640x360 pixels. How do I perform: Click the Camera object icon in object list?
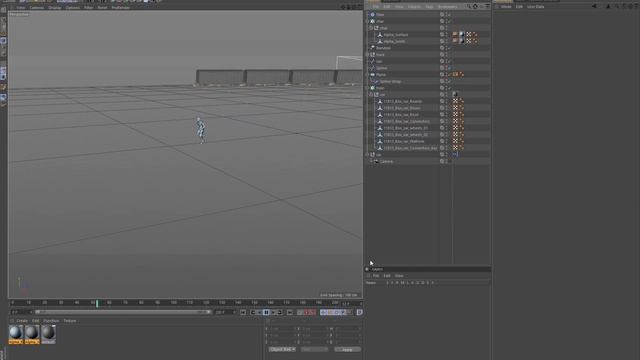coord(376,161)
